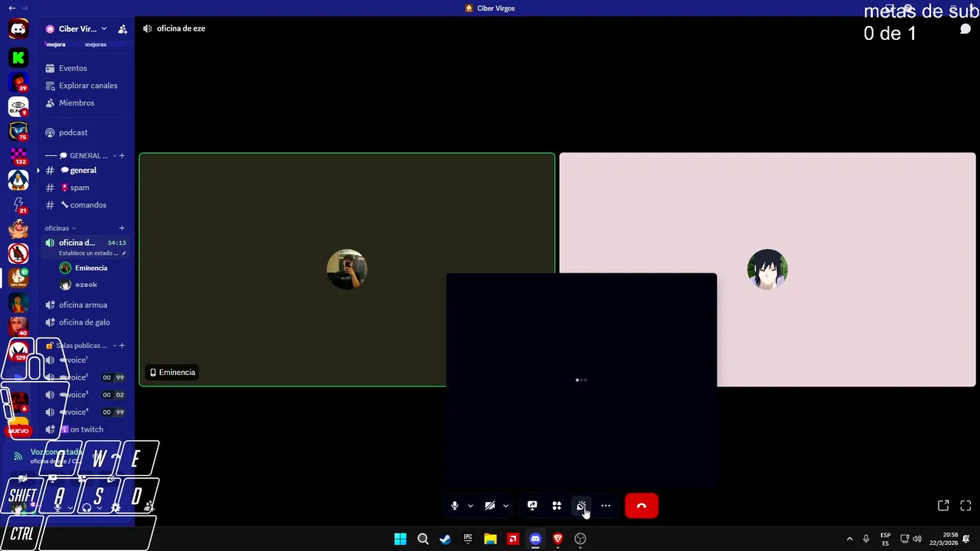Create channel in GENERAL category
Screen dimensions: 980x551
tap(122, 155)
